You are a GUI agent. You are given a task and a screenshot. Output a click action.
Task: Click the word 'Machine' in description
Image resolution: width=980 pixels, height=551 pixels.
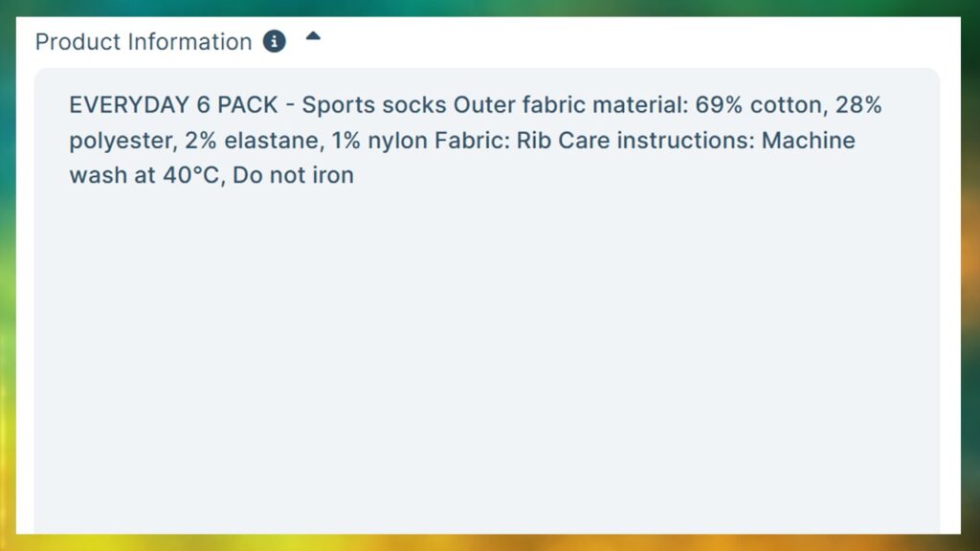808,140
